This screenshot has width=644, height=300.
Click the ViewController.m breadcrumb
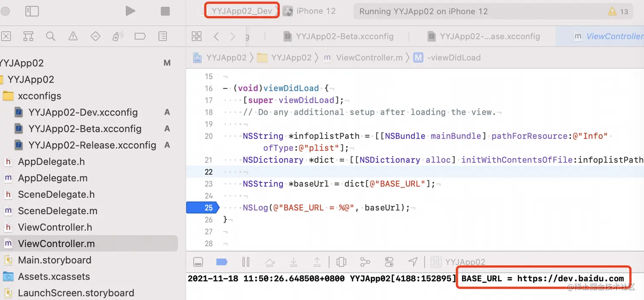tap(363, 58)
